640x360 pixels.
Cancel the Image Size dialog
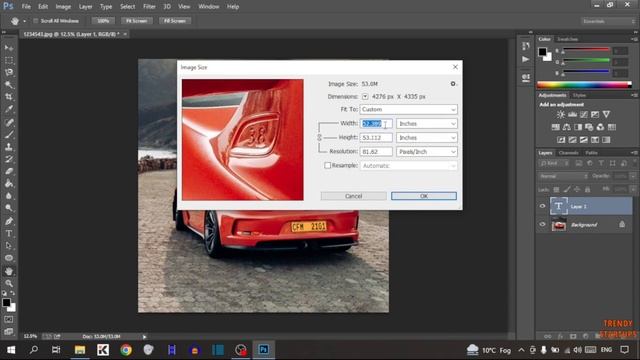353,196
